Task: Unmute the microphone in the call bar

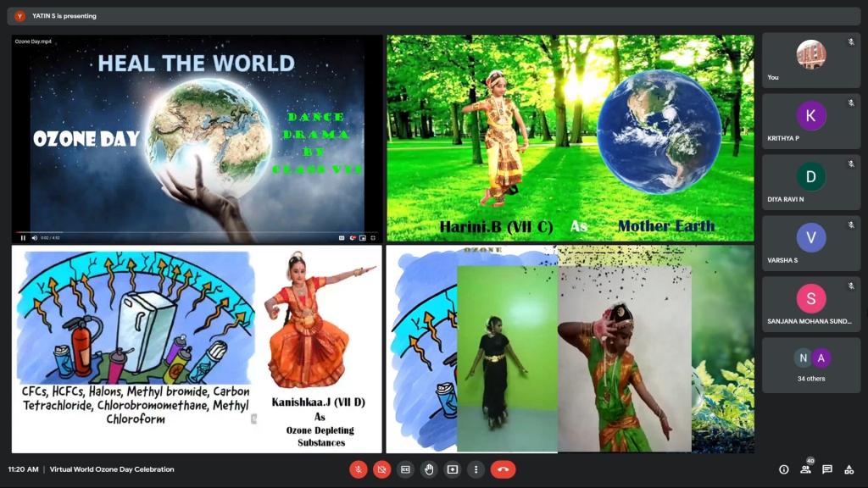Action: click(359, 469)
